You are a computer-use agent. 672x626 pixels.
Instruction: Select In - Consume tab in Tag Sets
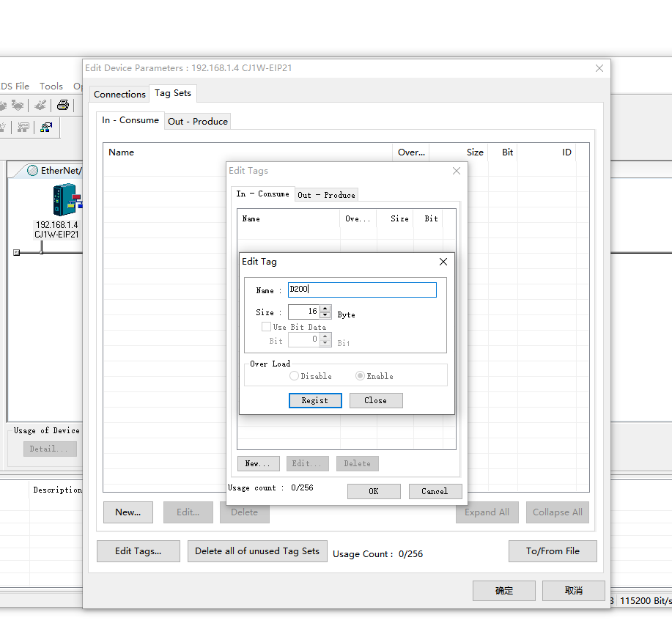coord(130,120)
